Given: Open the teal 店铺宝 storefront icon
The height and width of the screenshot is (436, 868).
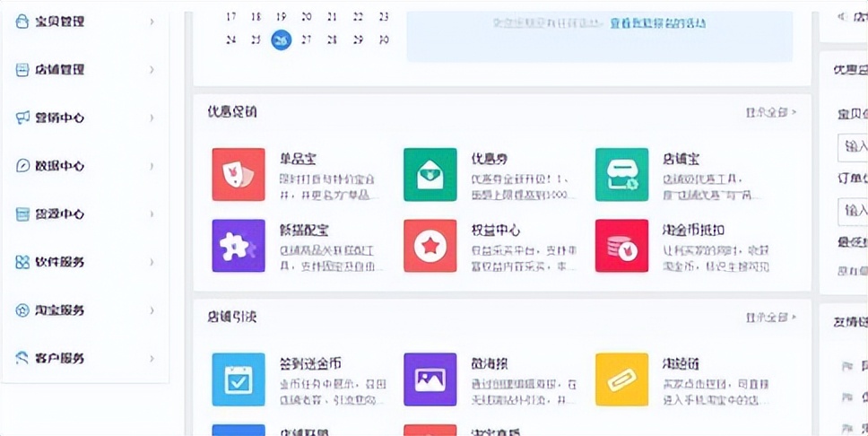Looking at the screenshot, I should click(621, 174).
